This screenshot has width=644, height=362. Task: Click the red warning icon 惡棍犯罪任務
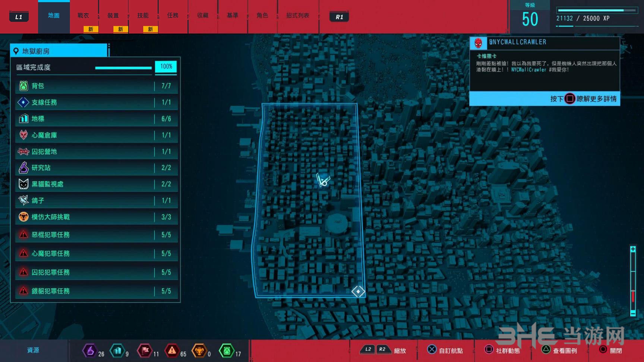(23, 235)
